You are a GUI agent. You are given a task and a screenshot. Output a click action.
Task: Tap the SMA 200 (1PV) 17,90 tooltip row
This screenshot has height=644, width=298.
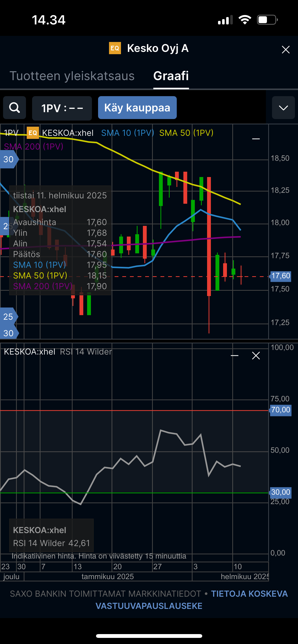pyautogui.click(x=60, y=286)
